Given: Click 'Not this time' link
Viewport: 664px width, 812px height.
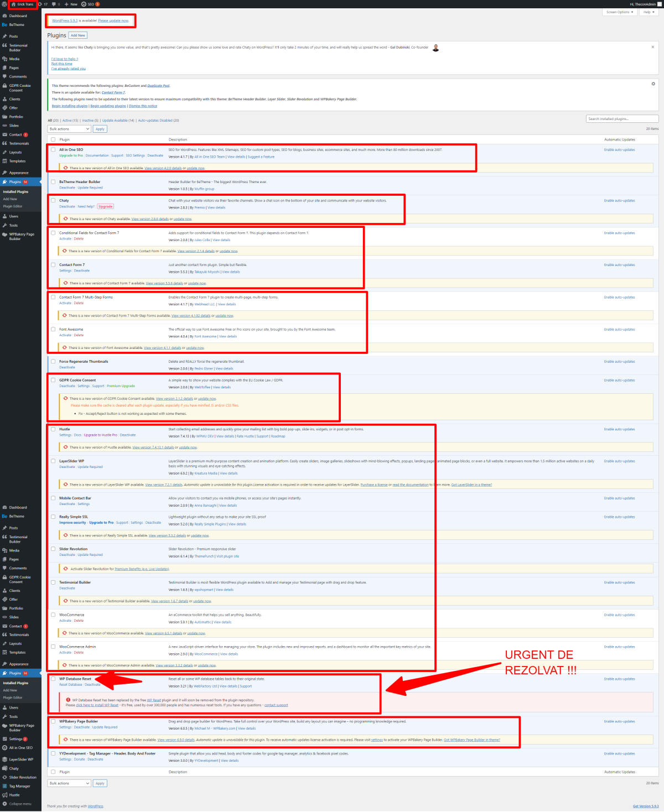Looking at the screenshot, I should click(62, 64).
